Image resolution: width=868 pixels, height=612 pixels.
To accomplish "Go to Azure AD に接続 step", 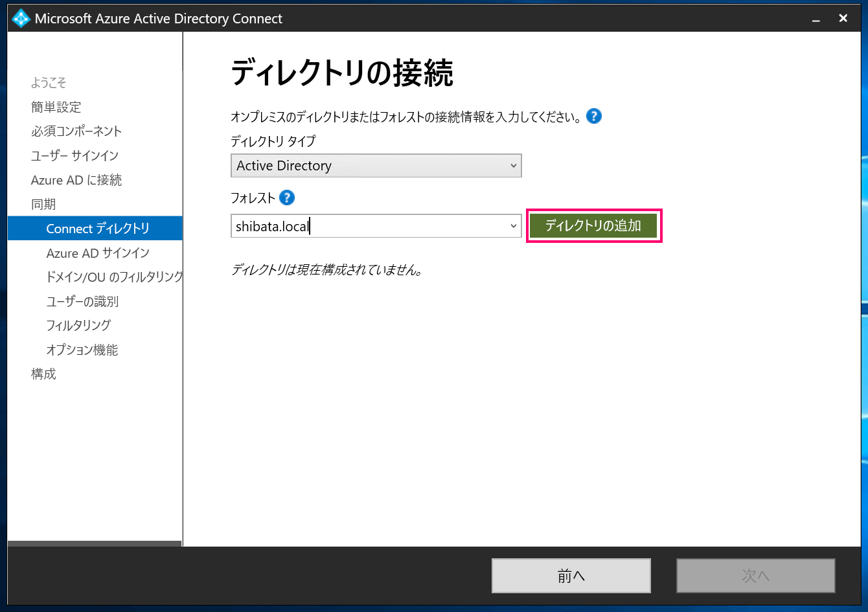I will point(76,180).
